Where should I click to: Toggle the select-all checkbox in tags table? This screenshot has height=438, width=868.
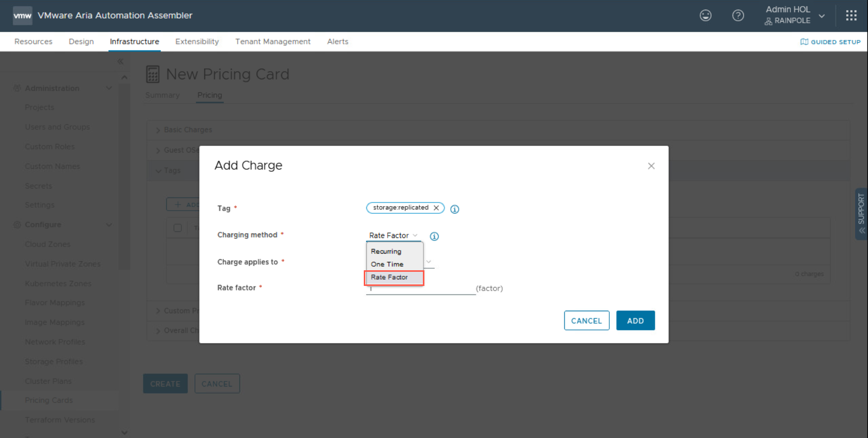coord(178,228)
